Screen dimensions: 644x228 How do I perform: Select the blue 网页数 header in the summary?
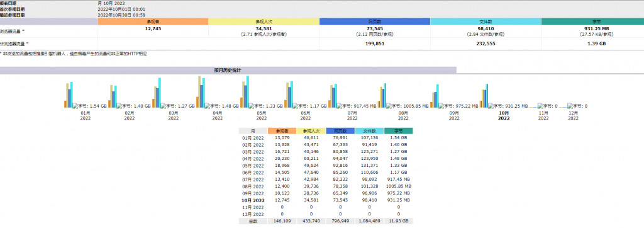375,21
